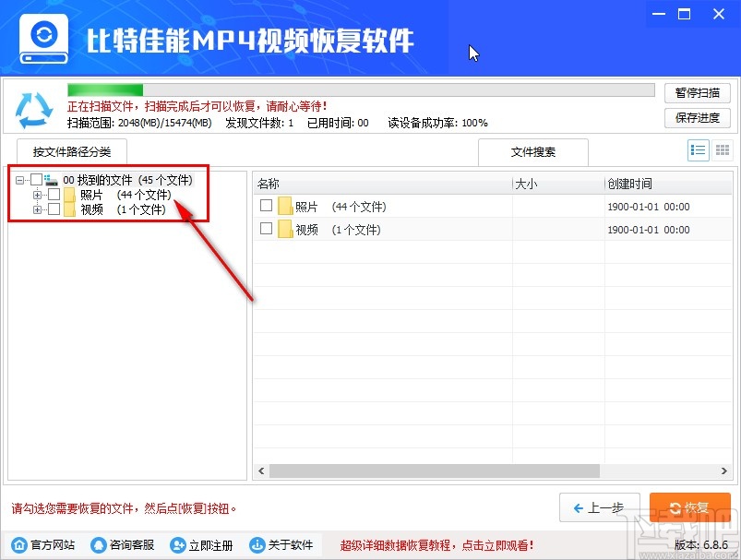The height and width of the screenshot is (560, 741).
Task: Select 视频 (1 个文件) tree row
Action: [x=123, y=209]
